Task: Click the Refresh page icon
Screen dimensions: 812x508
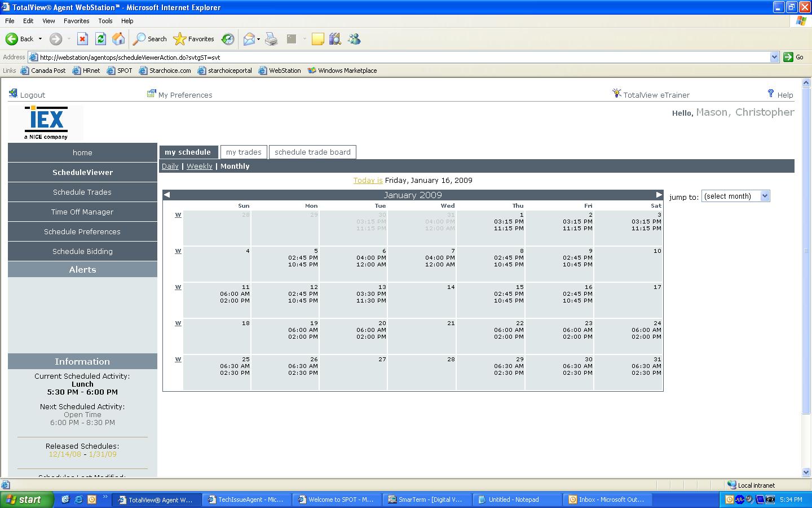Action: pyautogui.click(x=100, y=39)
